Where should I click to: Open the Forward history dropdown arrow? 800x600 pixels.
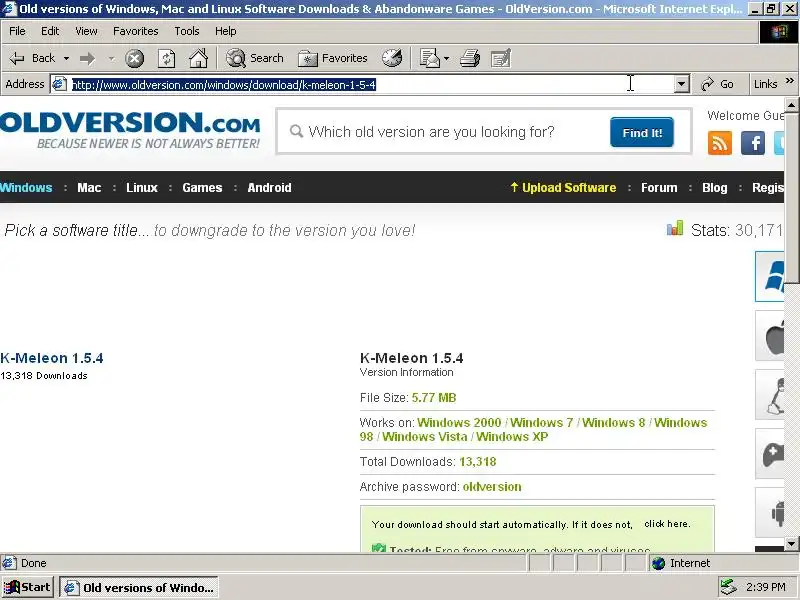[111, 59]
